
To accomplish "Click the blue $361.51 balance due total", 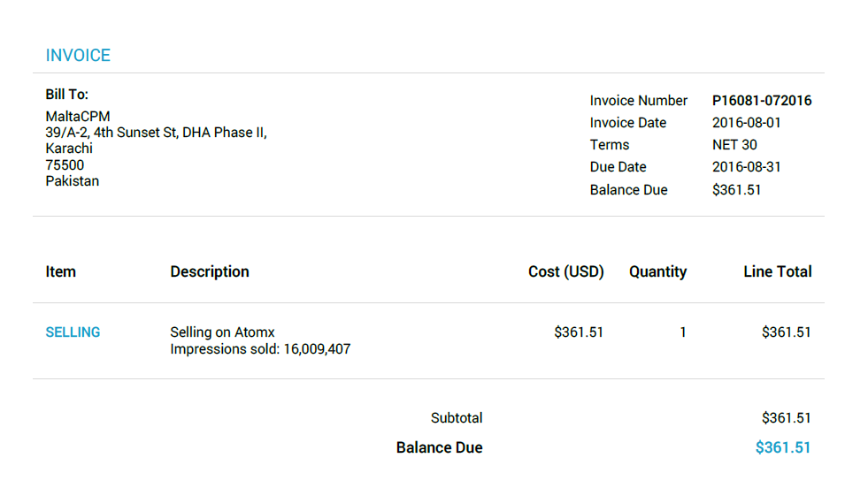I will point(783,447).
